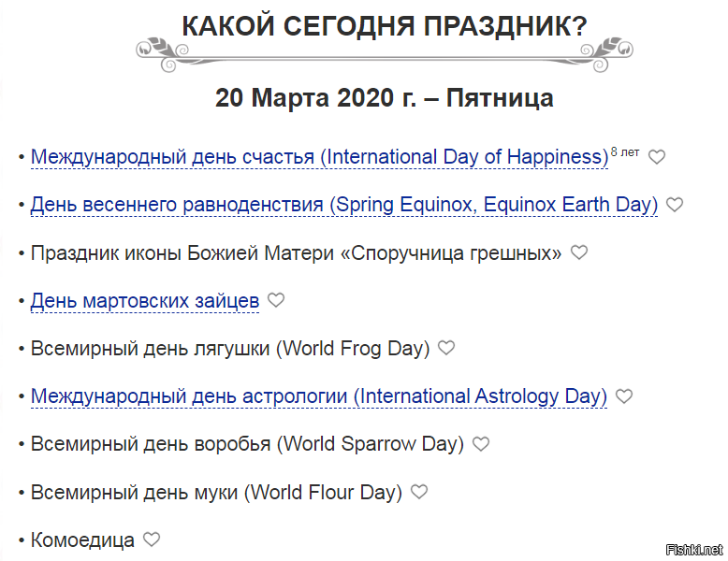The width and height of the screenshot is (728, 561).
Task: Like World Frog Day via heart icon
Action: 446,348
